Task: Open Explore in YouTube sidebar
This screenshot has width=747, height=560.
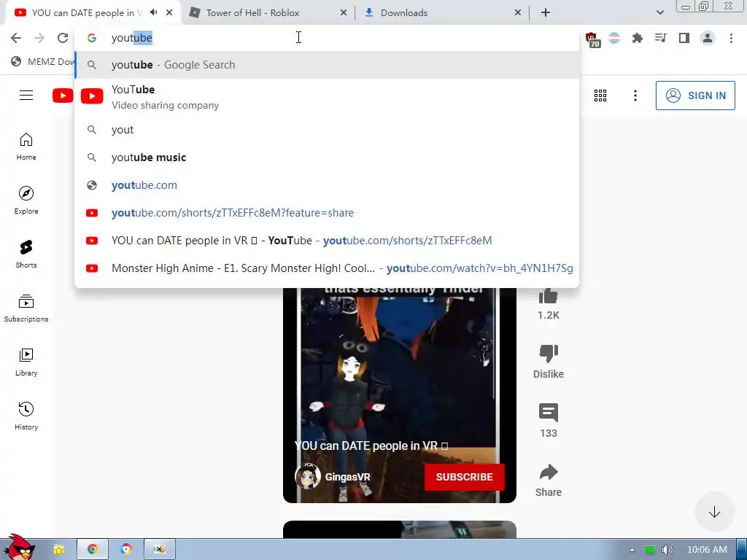Action: pos(26,201)
